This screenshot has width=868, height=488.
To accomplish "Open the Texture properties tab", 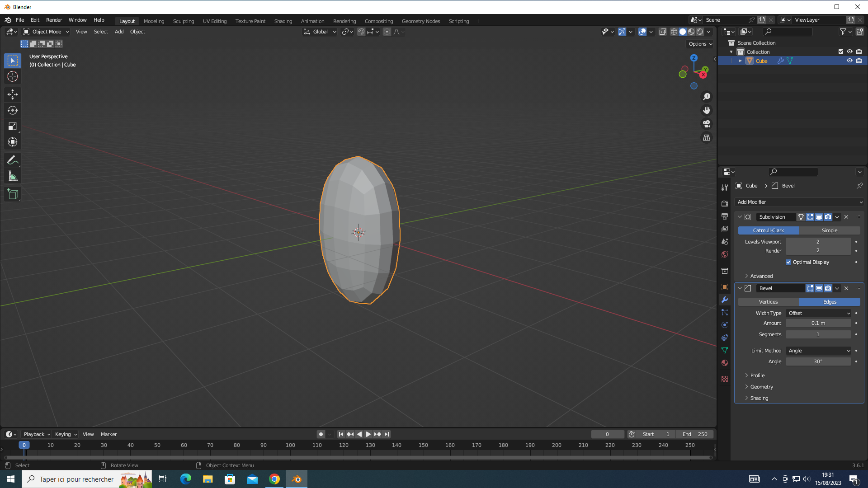I will click(725, 379).
